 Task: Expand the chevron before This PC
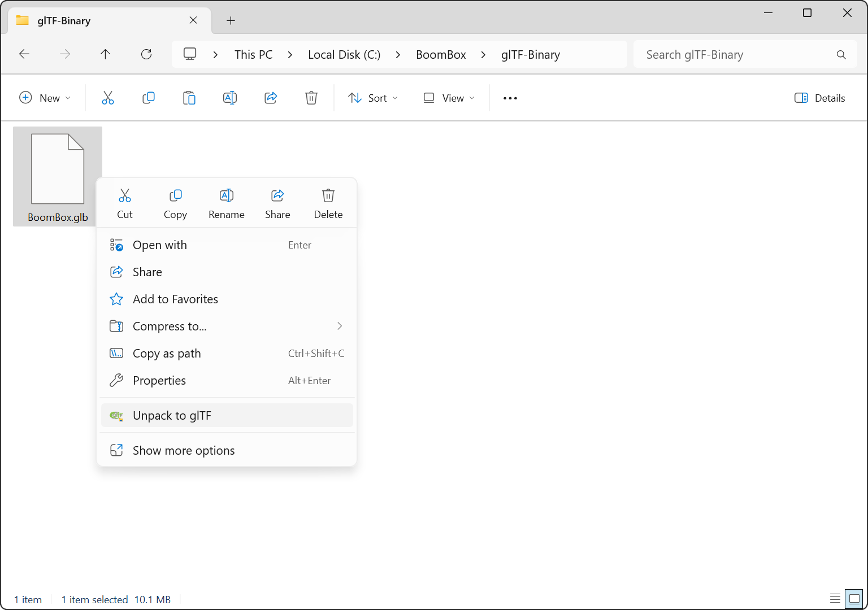pyautogui.click(x=215, y=55)
